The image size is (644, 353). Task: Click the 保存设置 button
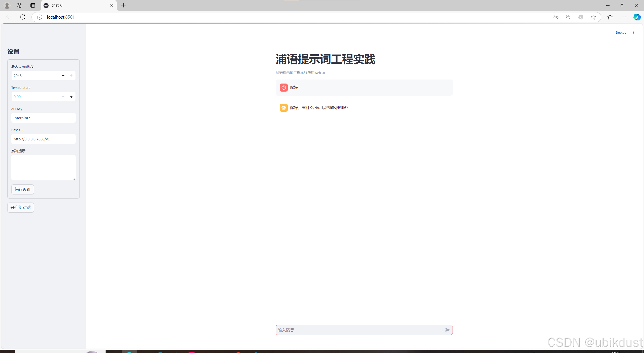pyautogui.click(x=22, y=189)
